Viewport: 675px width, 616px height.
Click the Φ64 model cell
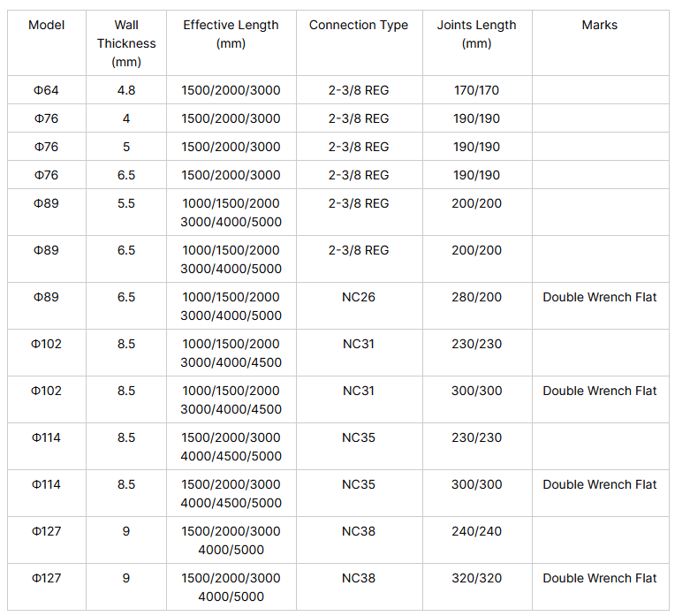pyautogui.click(x=47, y=90)
